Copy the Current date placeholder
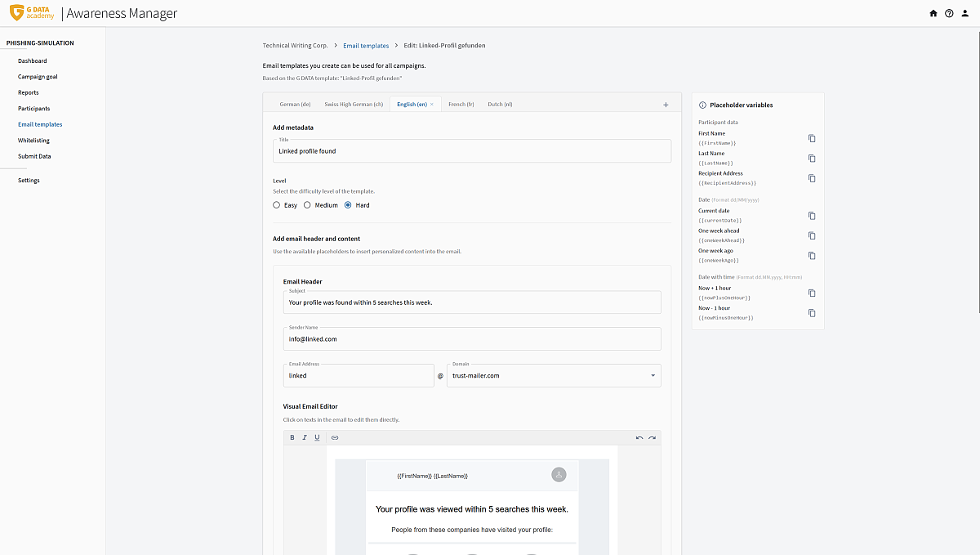Viewport: 980px width, 555px height. click(x=812, y=216)
